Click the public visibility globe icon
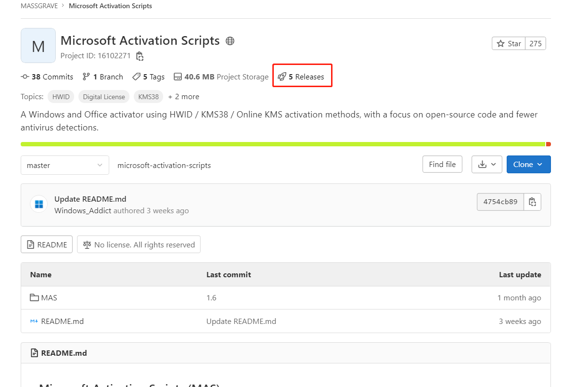The height and width of the screenshot is (387, 588). click(230, 41)
